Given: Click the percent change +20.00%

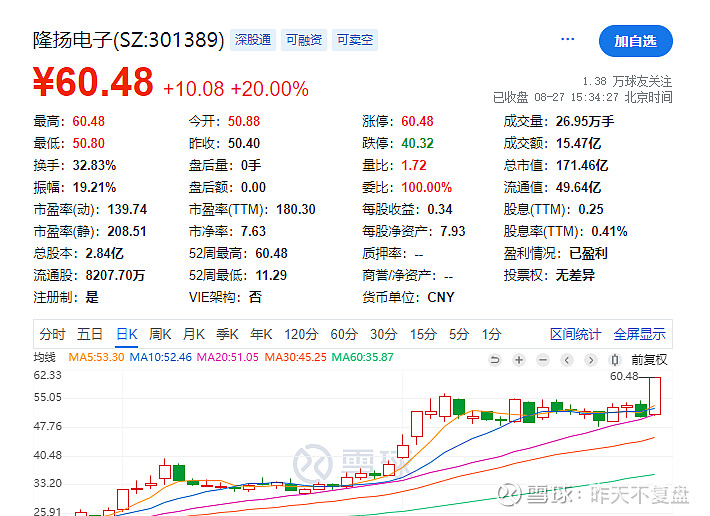Looking at the screenshot, I should click(270, 89).
